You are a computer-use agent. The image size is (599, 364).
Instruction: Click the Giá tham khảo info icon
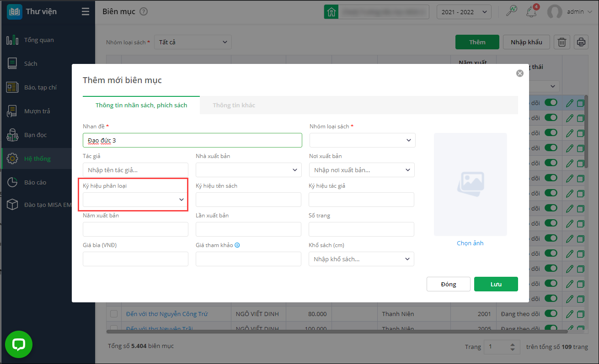pyautogui.click(x=237, y=245)
